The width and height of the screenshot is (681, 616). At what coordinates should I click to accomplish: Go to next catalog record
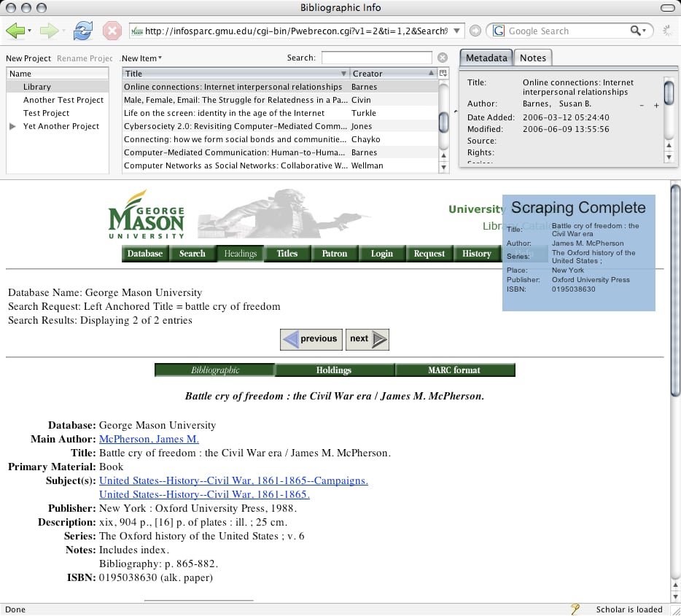367,339
